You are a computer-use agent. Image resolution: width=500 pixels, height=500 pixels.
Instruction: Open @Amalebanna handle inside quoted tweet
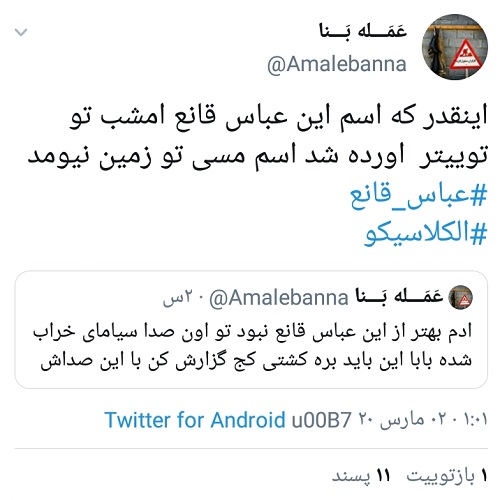click(279, 297)
